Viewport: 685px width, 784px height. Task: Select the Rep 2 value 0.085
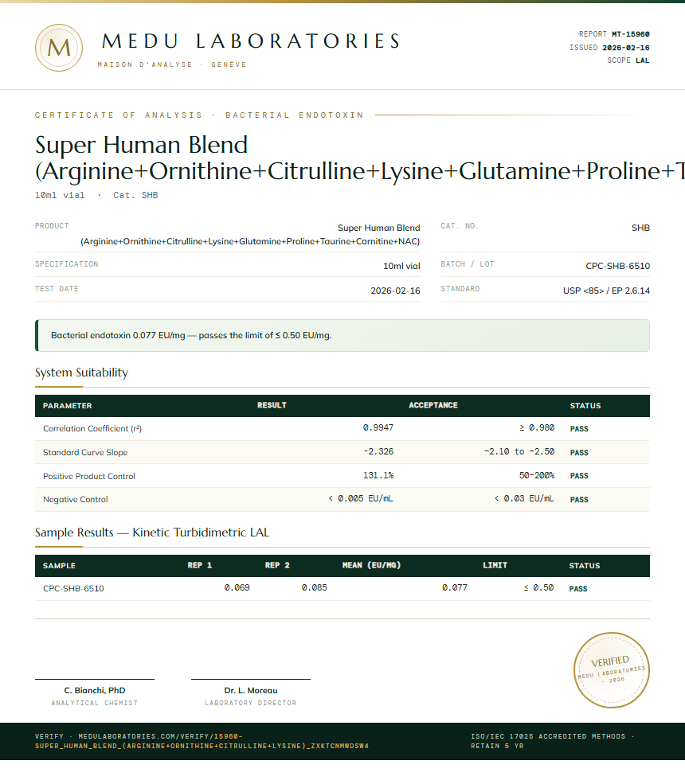point(315,587)
